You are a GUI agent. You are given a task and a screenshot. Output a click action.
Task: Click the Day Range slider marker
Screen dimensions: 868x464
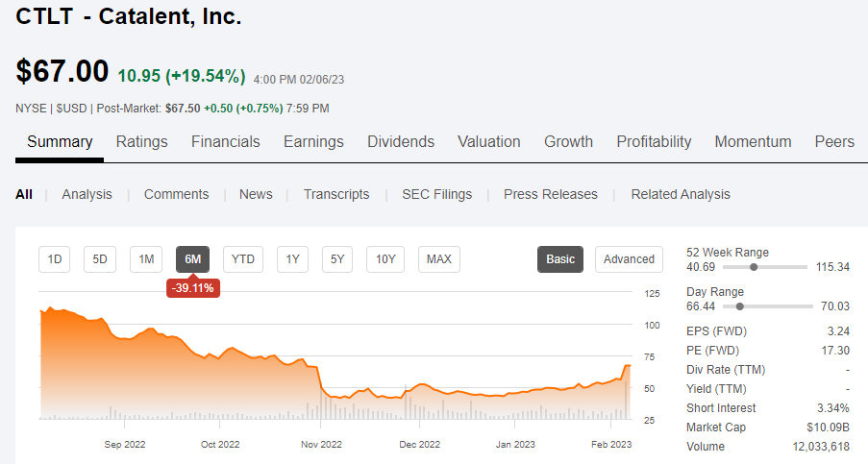point(739,306)
